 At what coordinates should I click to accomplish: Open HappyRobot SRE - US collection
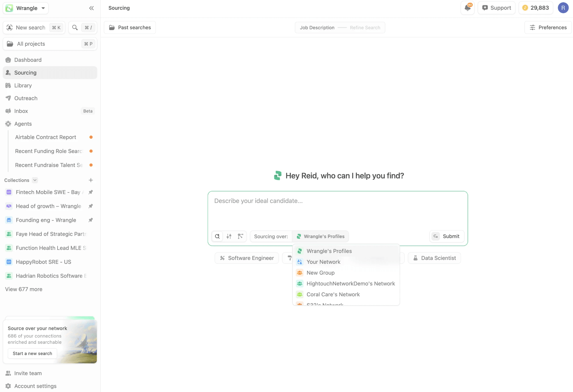pos(50,262)
